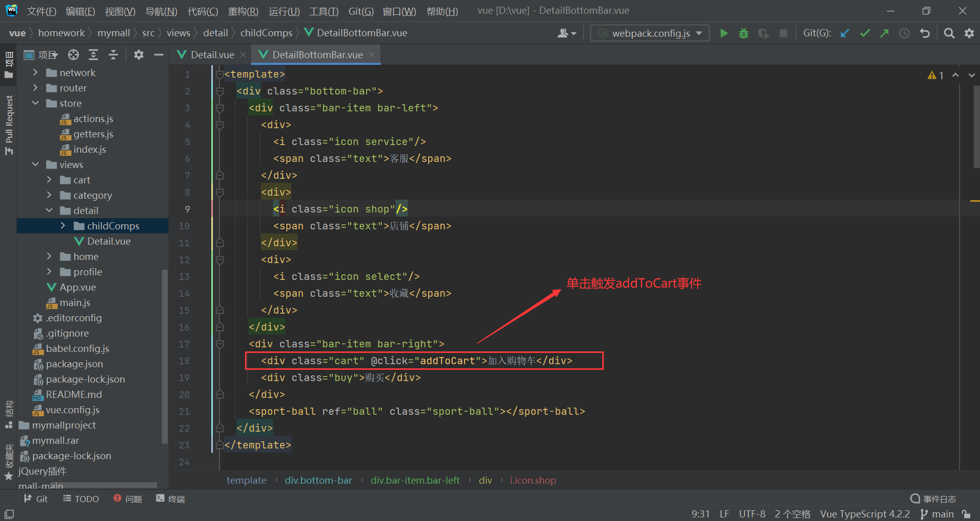The width and height of the screenshot is (980, 521).
Task: Open the 终端 terminal tool window
Action: coord(170,499)
